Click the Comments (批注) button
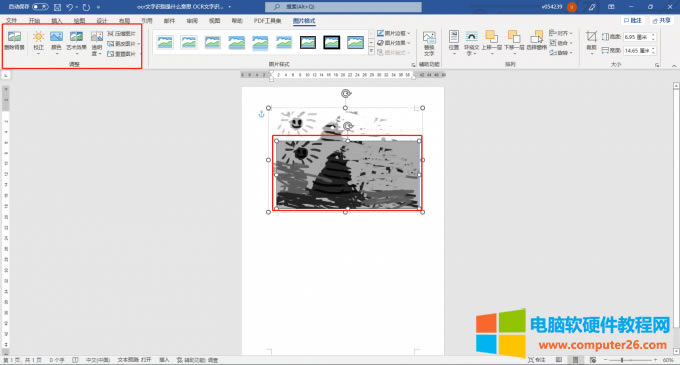 633,20
